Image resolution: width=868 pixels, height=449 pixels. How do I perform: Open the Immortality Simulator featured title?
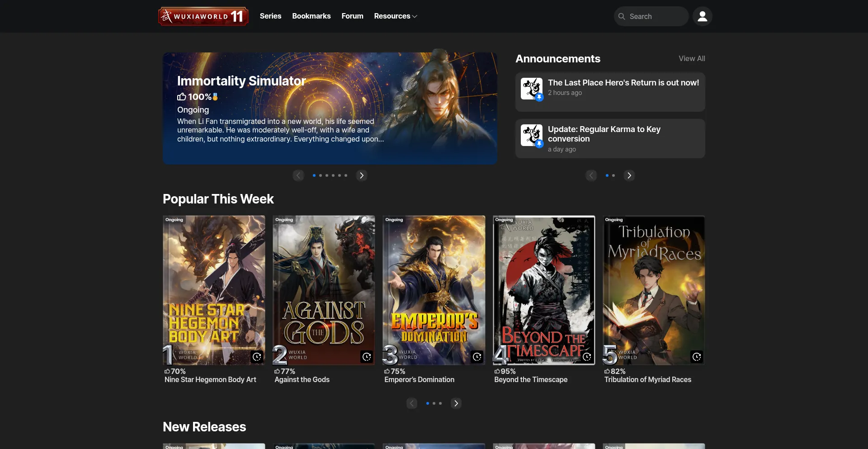[x=241, y=81]
